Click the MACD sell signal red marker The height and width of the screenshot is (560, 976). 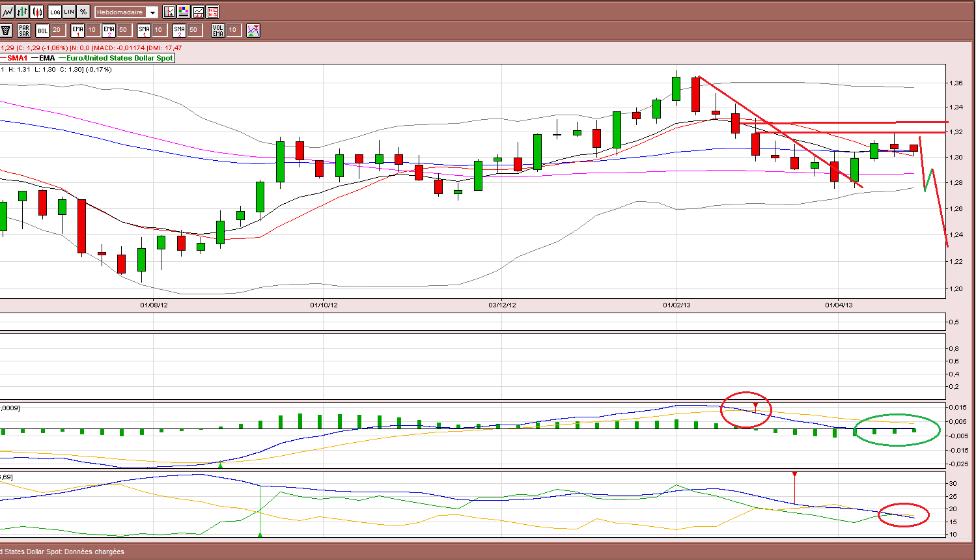coord(755,406)
